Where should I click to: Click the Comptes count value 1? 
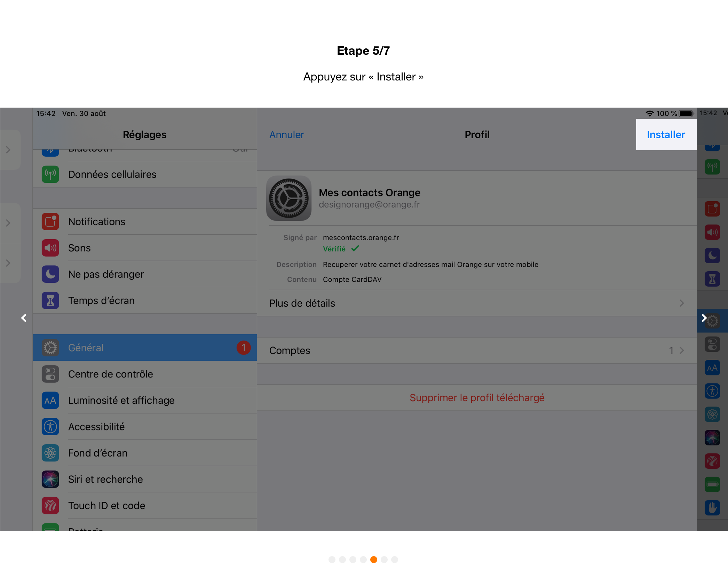tap(671, 350)
